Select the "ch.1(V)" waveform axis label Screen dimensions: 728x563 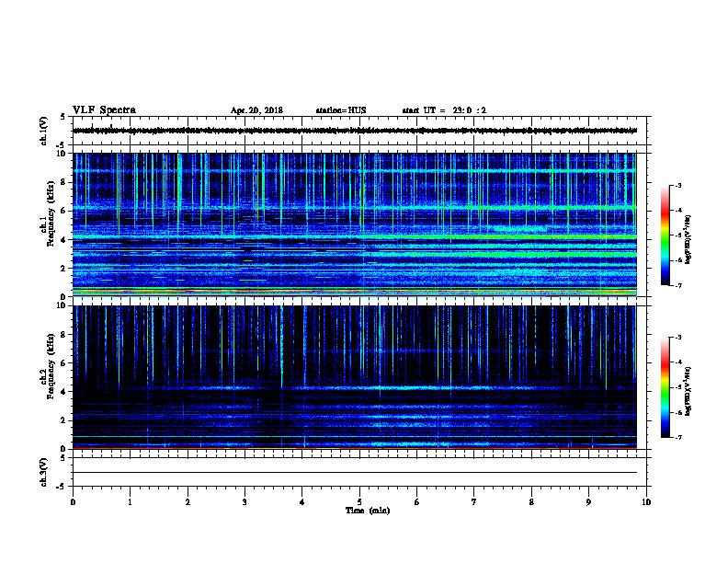[44, 131]
